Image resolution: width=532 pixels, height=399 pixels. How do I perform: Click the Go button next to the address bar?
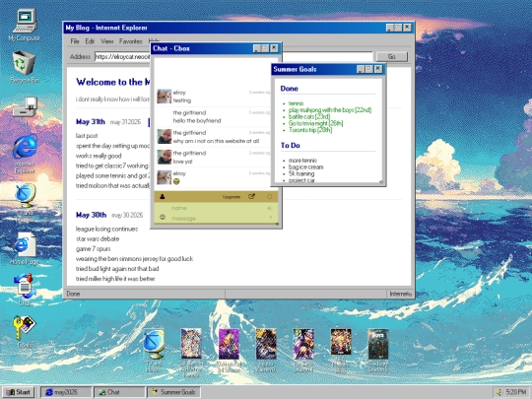point(392,57)
